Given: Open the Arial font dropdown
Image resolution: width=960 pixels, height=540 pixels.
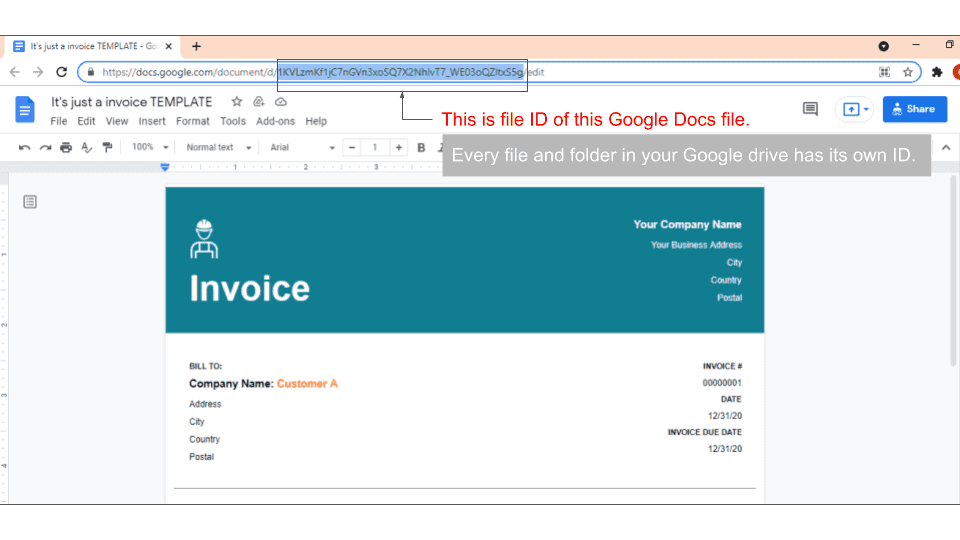Looking at the screenshot, I should tap(302, 148).
